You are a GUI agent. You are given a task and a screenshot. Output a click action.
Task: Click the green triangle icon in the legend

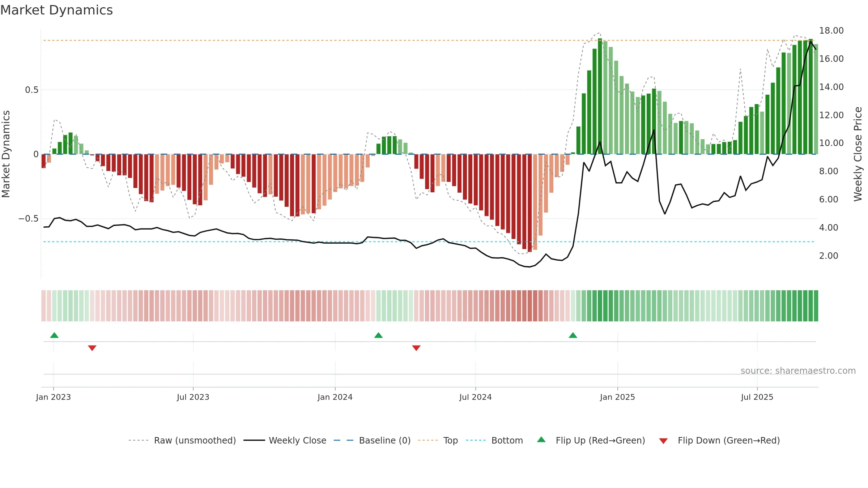click(541, 440)
